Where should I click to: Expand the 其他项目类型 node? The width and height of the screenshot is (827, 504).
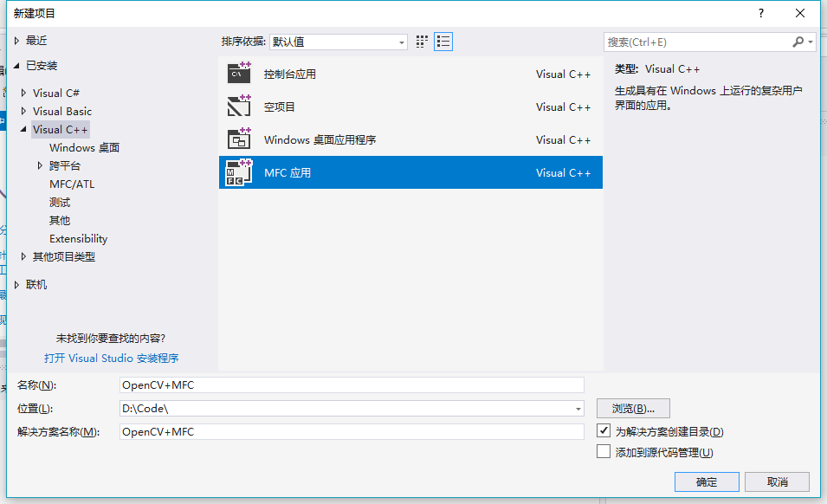tap(23, 256)
